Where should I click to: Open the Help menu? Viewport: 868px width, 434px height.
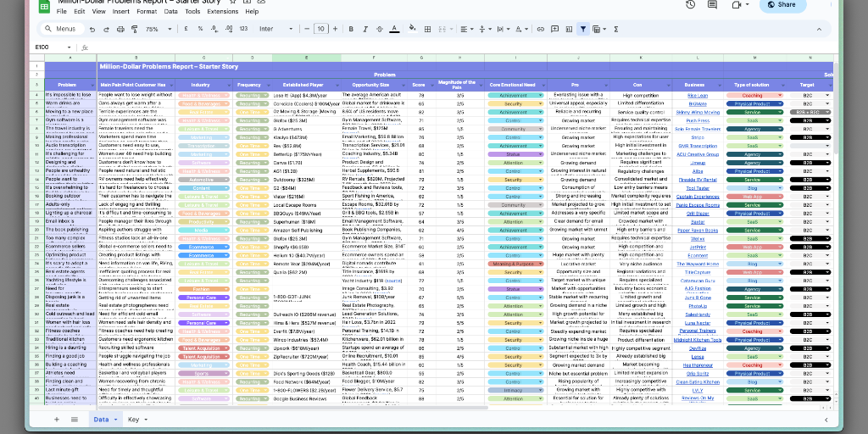[252, 11]
